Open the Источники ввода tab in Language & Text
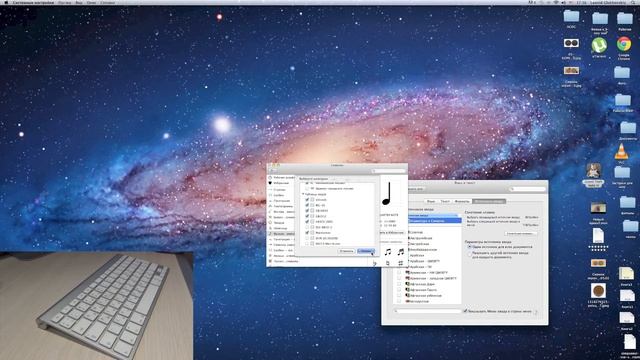This screenshot has width=640, height=360. tap(489, 201)
